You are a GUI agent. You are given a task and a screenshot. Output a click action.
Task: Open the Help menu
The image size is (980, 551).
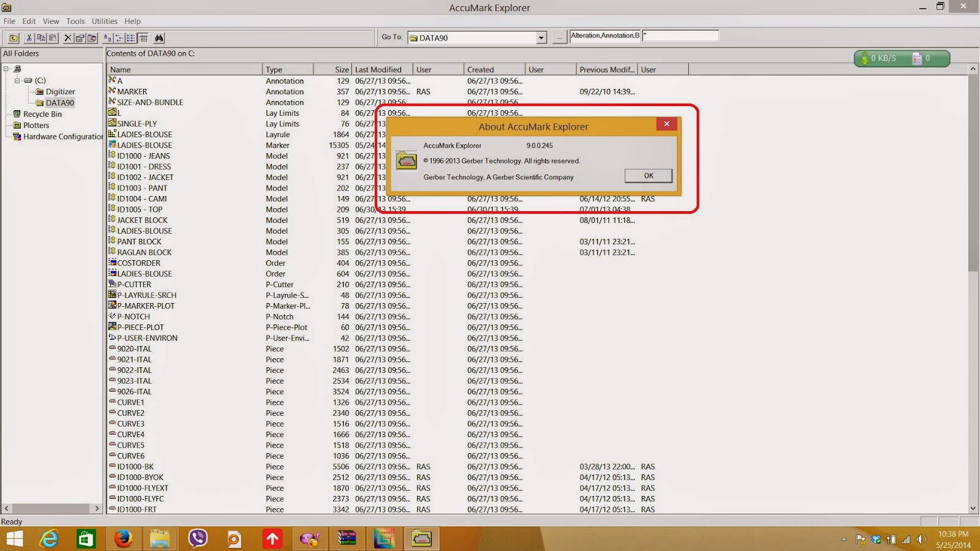tap(132, 21)
